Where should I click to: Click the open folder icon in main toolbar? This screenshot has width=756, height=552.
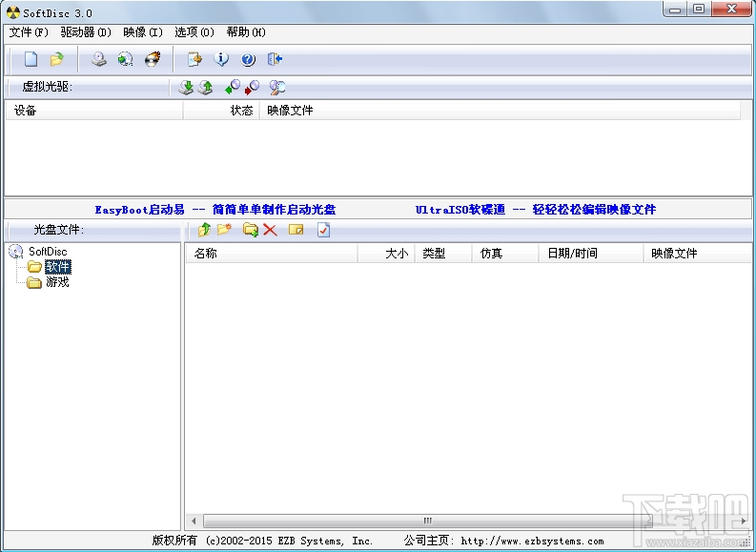[x=57, y=59]
